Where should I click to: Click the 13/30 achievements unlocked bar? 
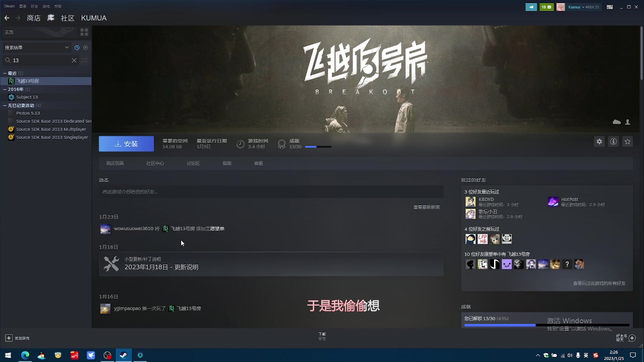click(546, 325)
